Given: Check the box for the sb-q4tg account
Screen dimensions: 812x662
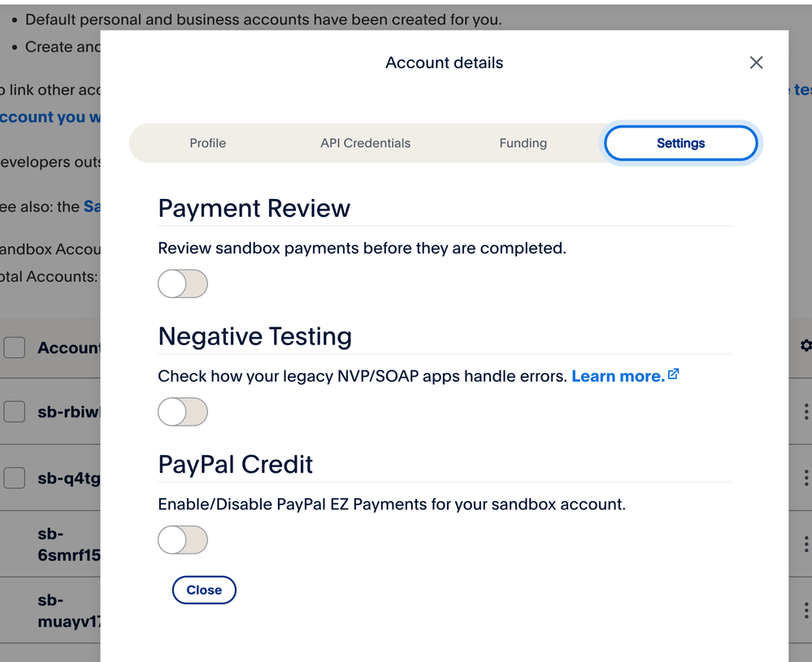Looking at the screenshot, I should (x=15, y=478).
